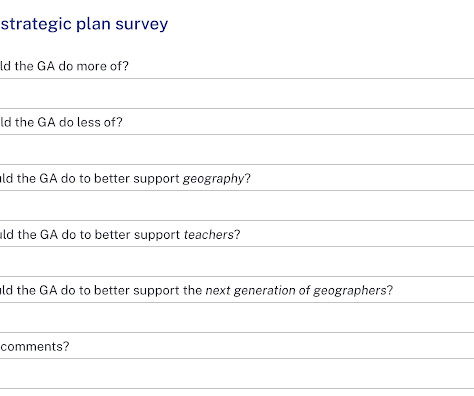Click the "comments?" question label
The height and width of the screenshot is (396, 474).
pos(35,347)
